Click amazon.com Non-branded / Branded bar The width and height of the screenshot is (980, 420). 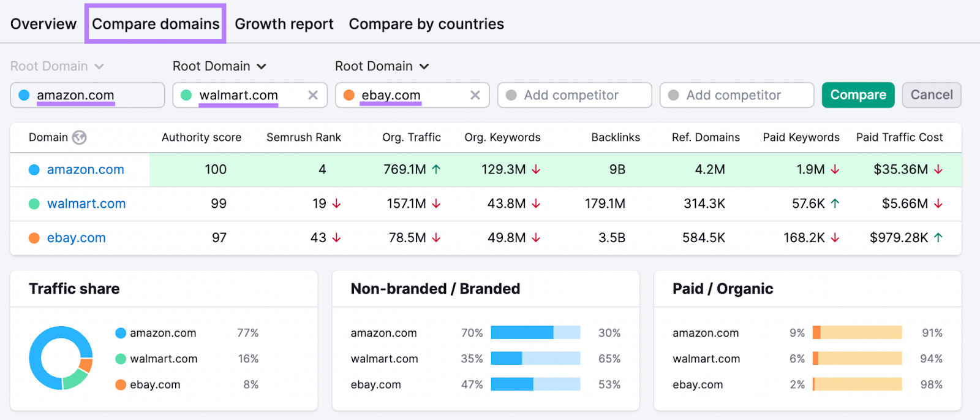pyautogui.click(x=535, y=332)
